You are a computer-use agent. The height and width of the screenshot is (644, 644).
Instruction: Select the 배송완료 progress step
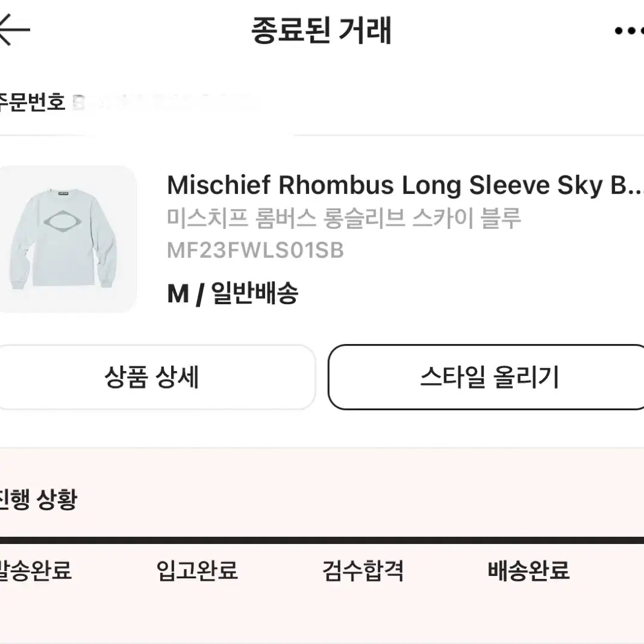click(528, 570)
